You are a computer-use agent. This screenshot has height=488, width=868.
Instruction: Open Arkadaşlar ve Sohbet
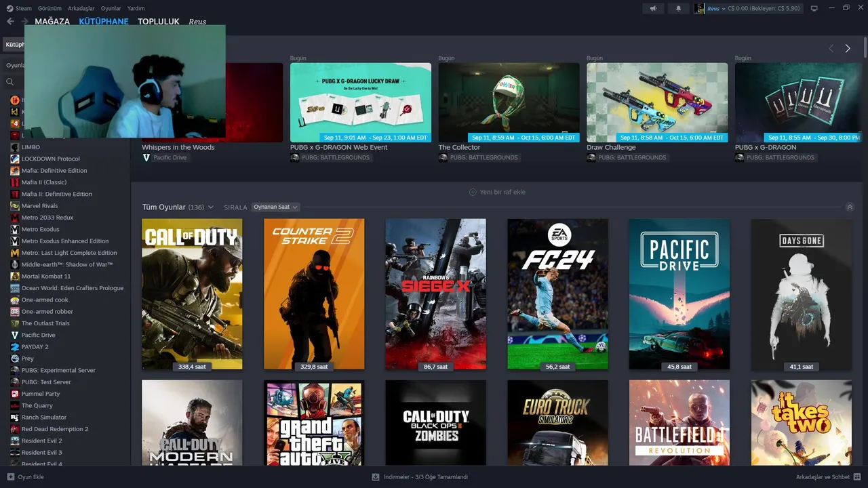click(829, 476)
